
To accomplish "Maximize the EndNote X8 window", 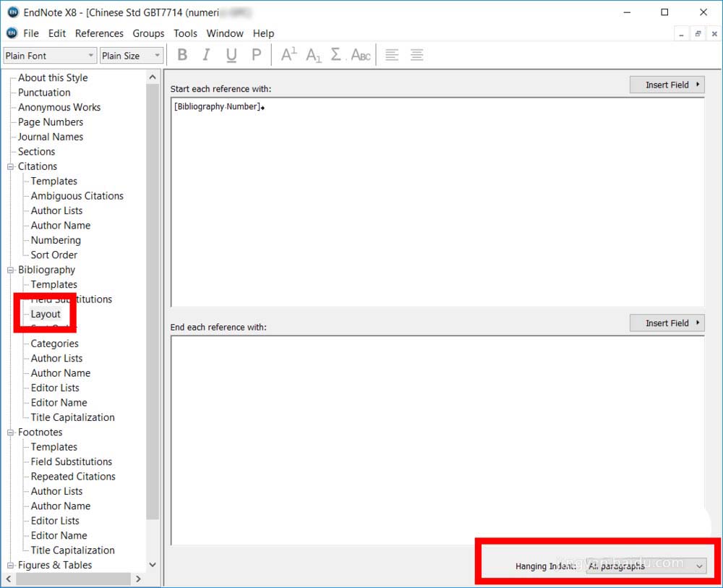I will [x=664, y=12].
